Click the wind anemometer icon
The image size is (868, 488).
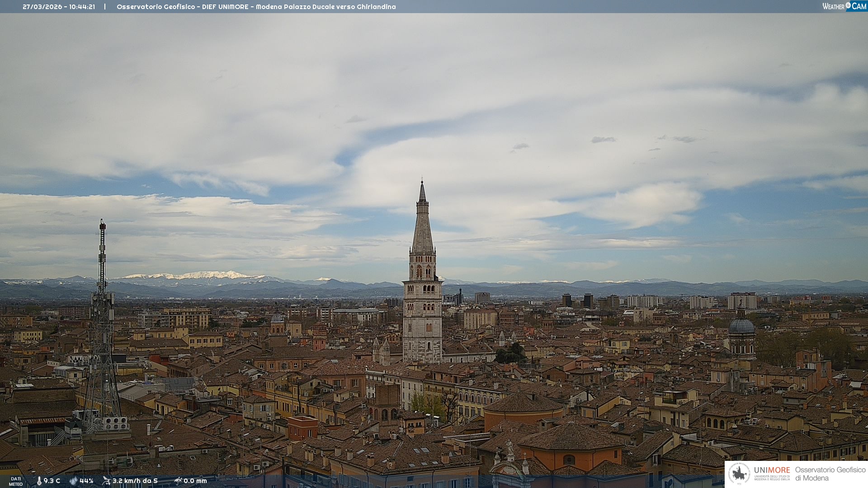tap(106, 481)
